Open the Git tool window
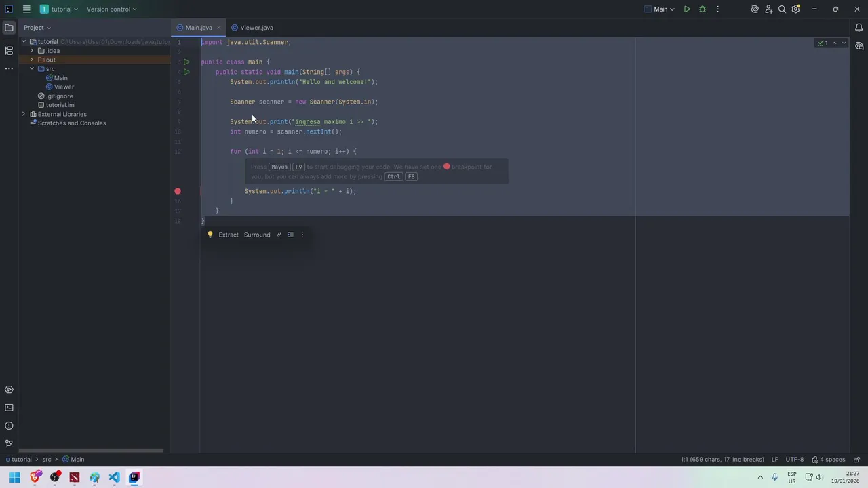868x488 pixels. pos(9,443)
